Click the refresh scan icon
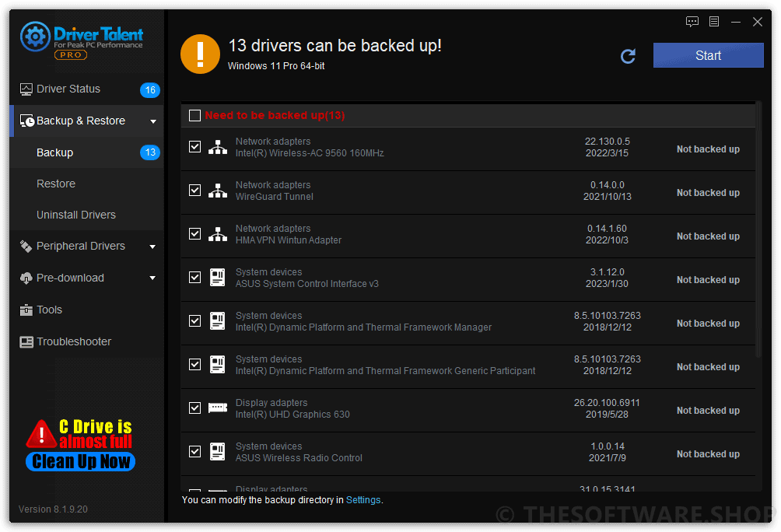 (628, 56)
